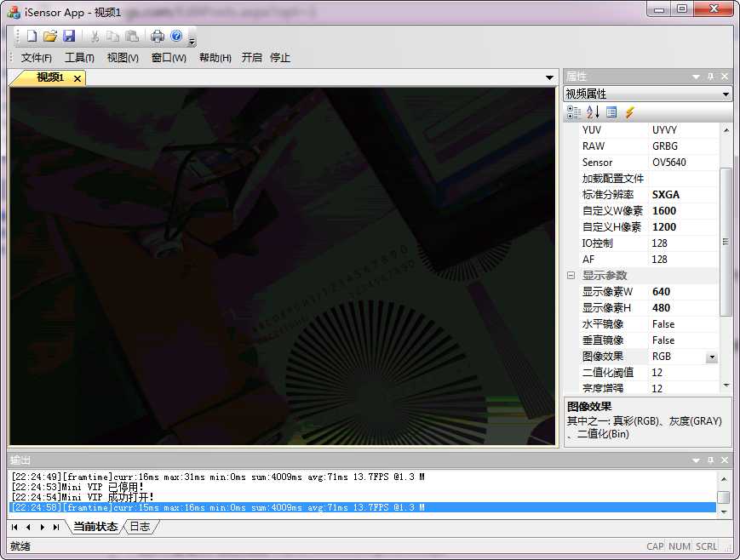Screen dimensions: 740x560
Task: Print with the printer toolbar icon
Action: 158,37
